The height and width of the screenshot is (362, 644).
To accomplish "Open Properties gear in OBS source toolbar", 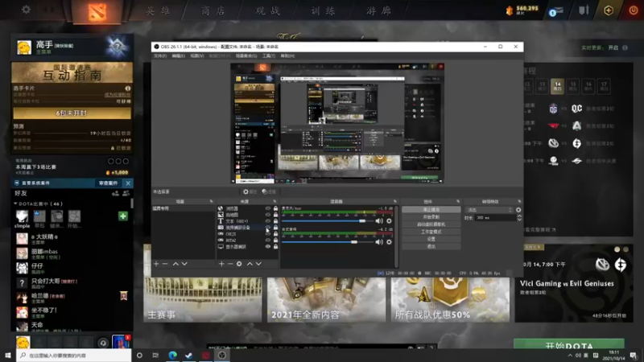I will (250, 191).
